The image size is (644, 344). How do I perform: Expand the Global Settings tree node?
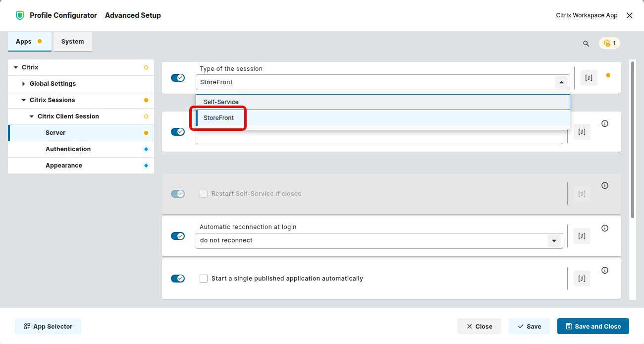pos(23,84)
